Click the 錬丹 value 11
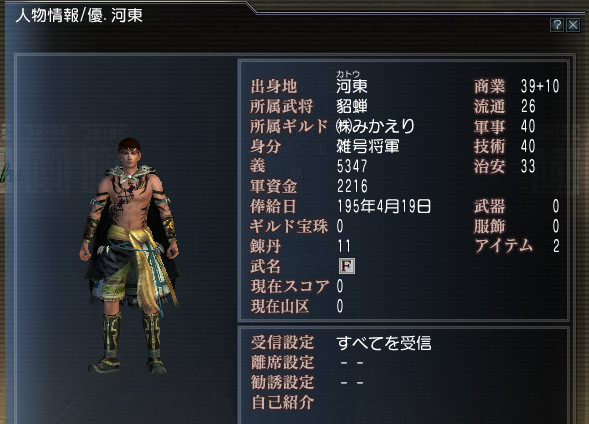The image size is (589, 424). pos(344,246)
